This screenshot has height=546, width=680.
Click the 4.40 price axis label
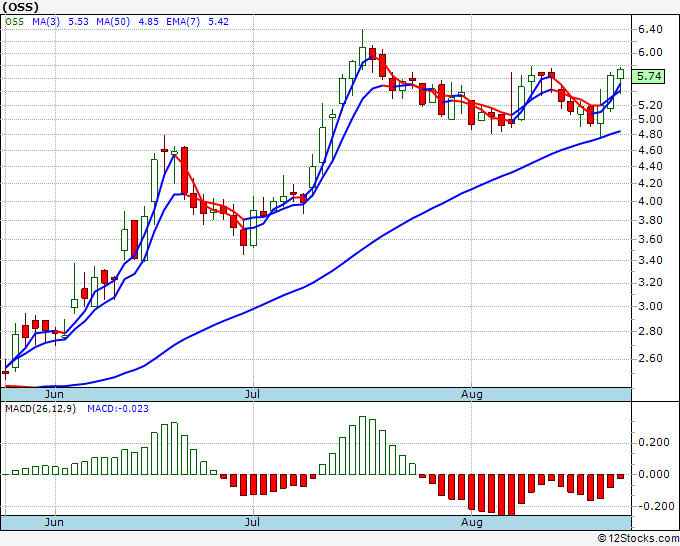[650, 167]
